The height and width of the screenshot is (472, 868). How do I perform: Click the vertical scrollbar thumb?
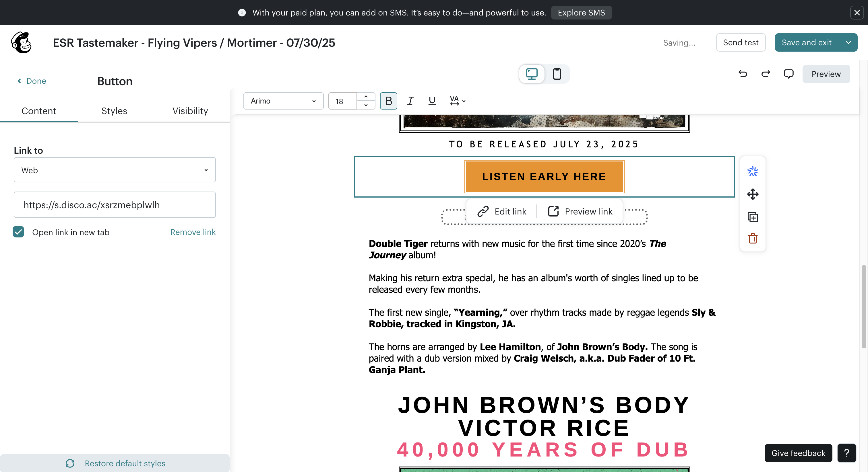pos(863,306)
